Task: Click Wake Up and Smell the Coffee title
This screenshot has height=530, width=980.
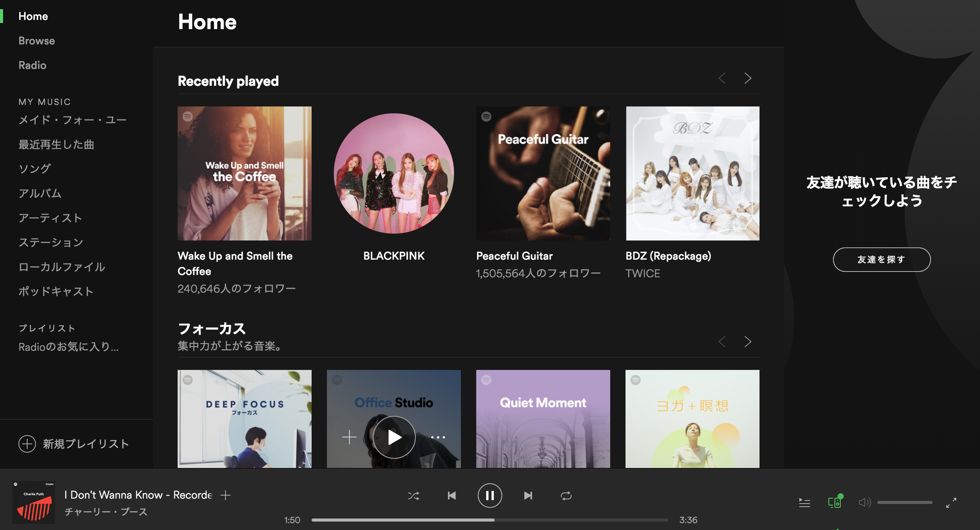Action: (x=235, y=263)
